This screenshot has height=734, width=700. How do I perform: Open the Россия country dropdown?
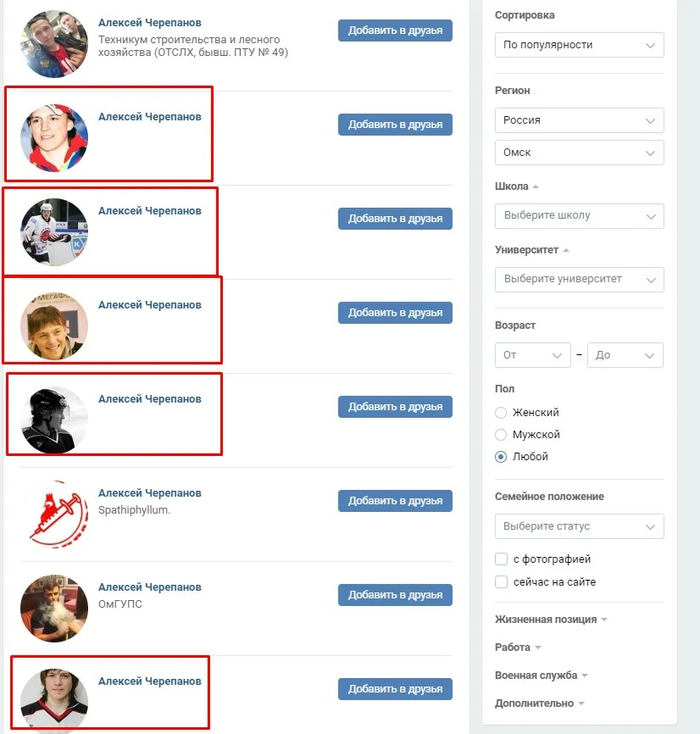coord(579,120)
